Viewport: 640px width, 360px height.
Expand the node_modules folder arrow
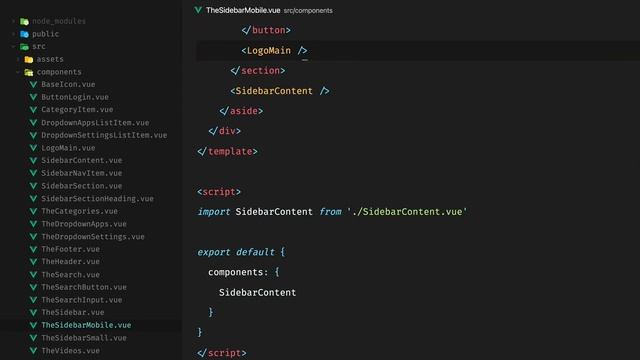[x=13, y=21]
